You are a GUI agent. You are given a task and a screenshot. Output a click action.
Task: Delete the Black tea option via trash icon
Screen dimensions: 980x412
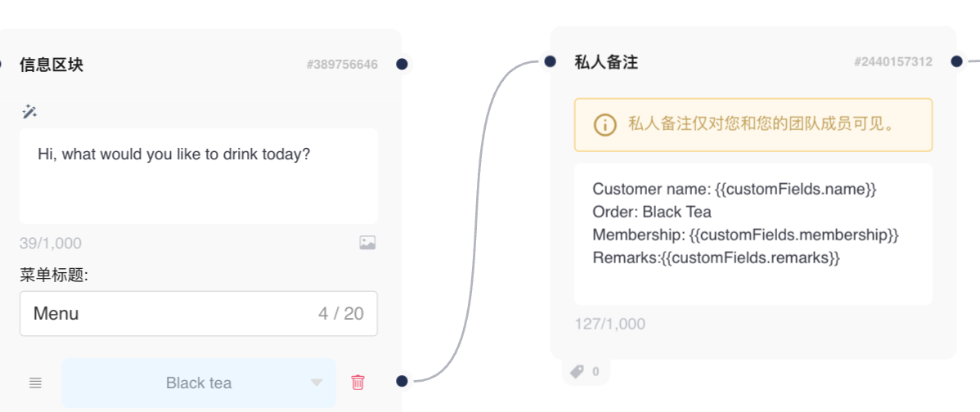point(357,382)
